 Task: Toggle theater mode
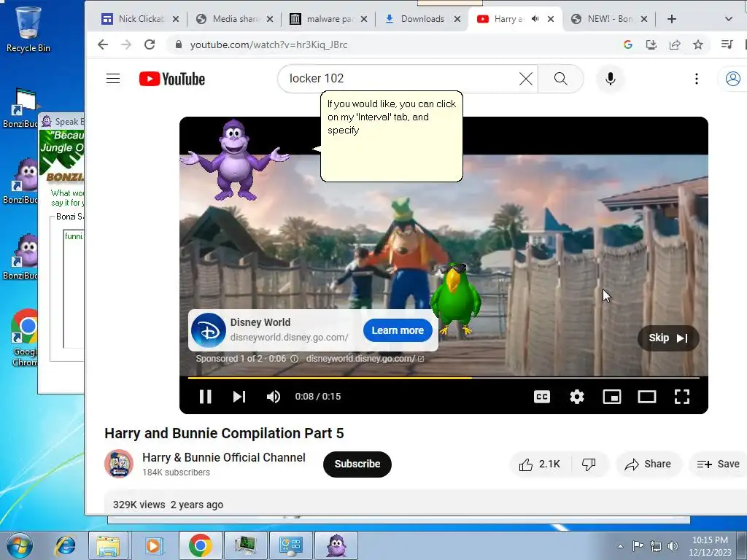[x=647, y=397]
